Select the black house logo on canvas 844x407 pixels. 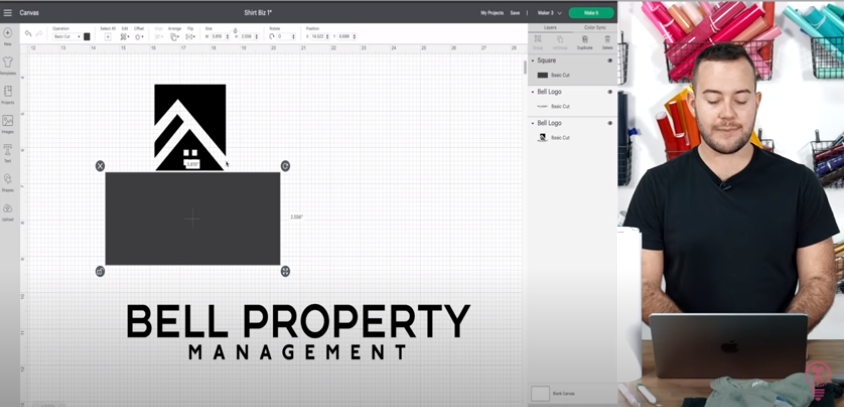coord(190,127)
